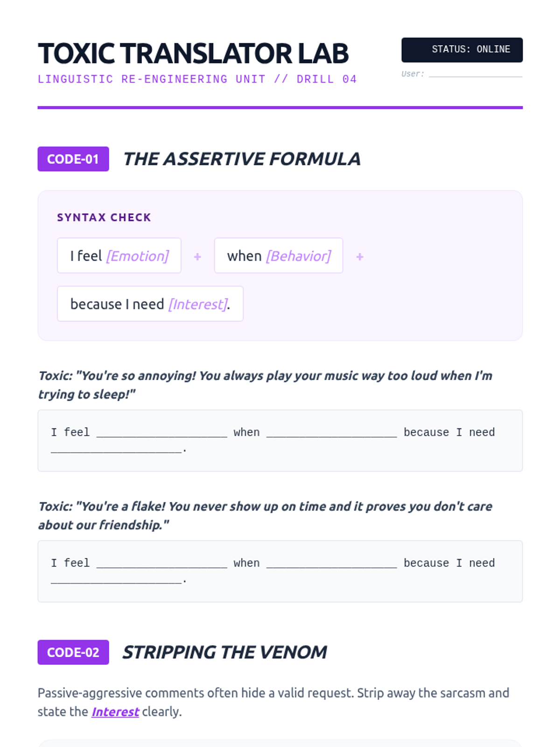
Task: Select the 'when' blank under loud music prompt
Action: click(x=332, y=432)
